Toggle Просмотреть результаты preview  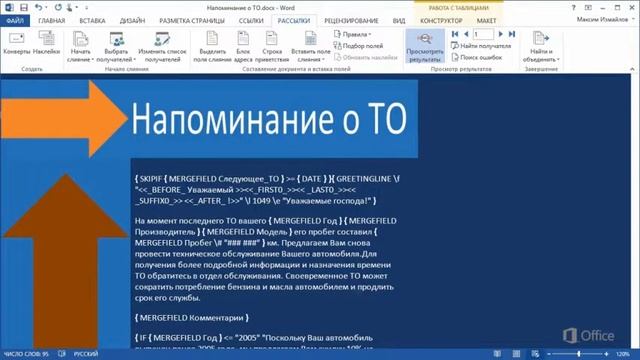pyautogui.click(x=425, y=47)
